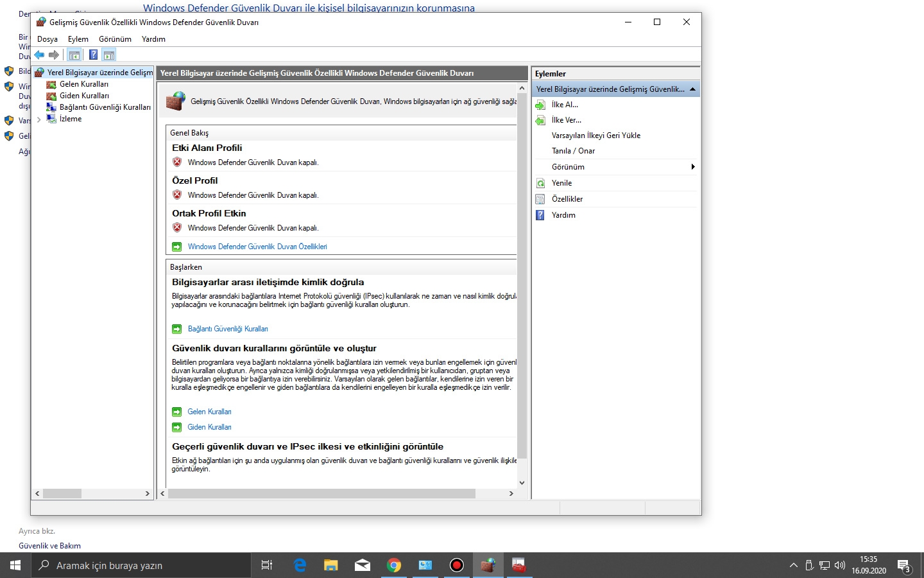Click the red record circle taskbar icon

tap(457, 565)
